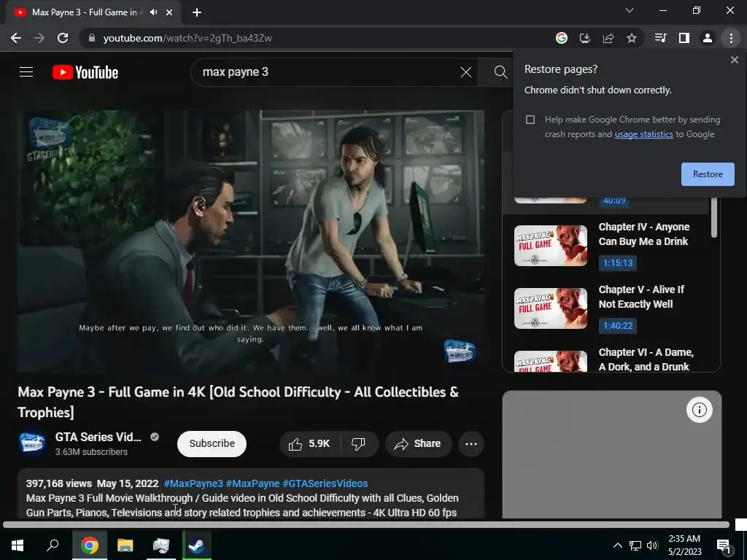
Task: Click the address bar URL
Action: pyautogui.click(x=187, y=38)
